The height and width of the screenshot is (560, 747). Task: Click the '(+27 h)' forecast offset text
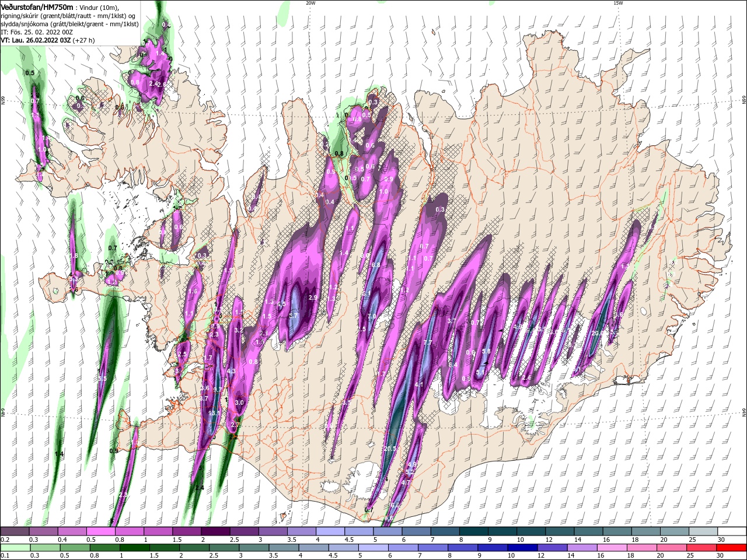pyautogui.click(x=85, y=40)
